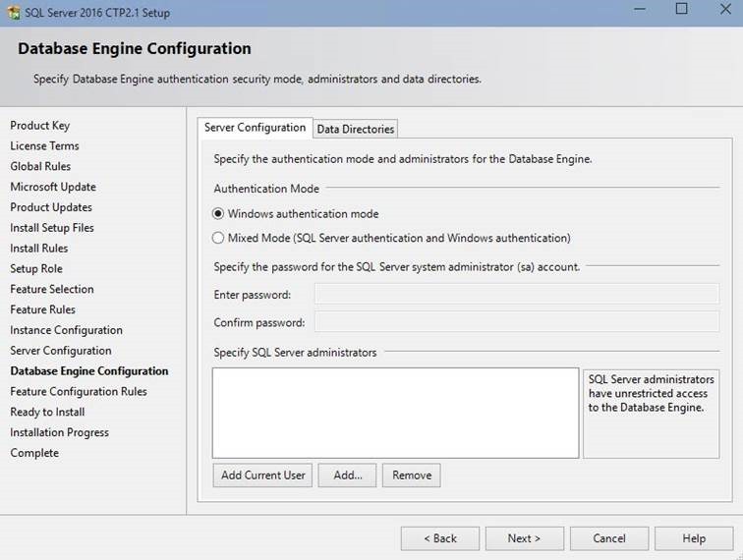Select Installation Progress step in sidebar
The image size is (743, 560).
(59, 432)
